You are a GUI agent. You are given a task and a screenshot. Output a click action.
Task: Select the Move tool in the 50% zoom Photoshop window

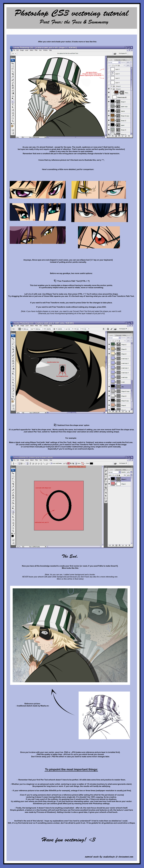pyautogui.click(x=13, y=64)
